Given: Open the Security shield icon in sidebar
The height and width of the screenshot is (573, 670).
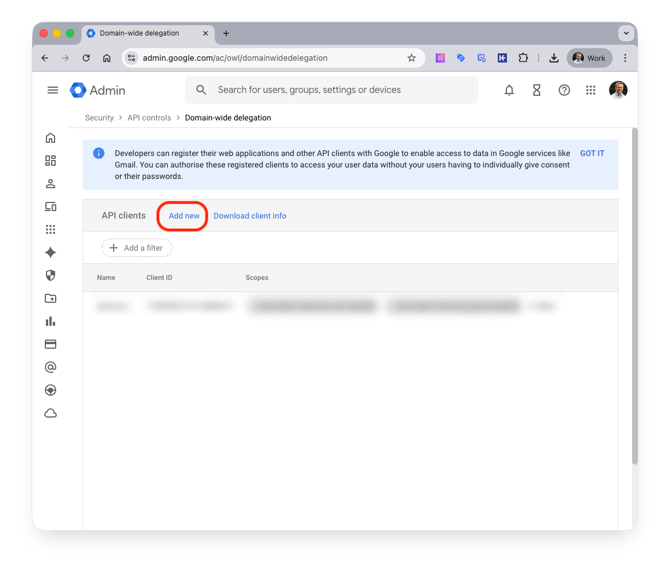Looking at the screenshot, I should click(x=51, y=275).
